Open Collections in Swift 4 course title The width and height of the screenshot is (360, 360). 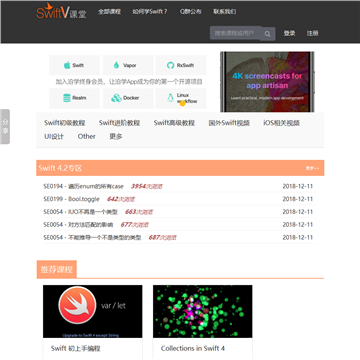click(x=193, y=348)
